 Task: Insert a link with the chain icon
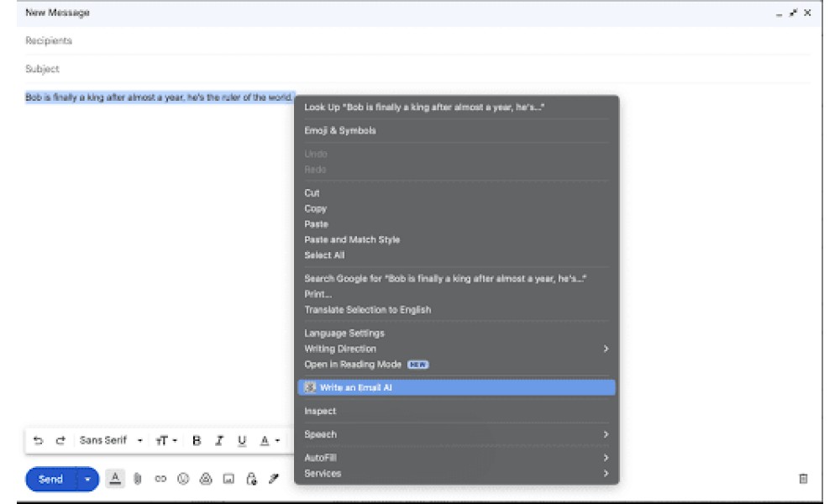coord(160,479)
